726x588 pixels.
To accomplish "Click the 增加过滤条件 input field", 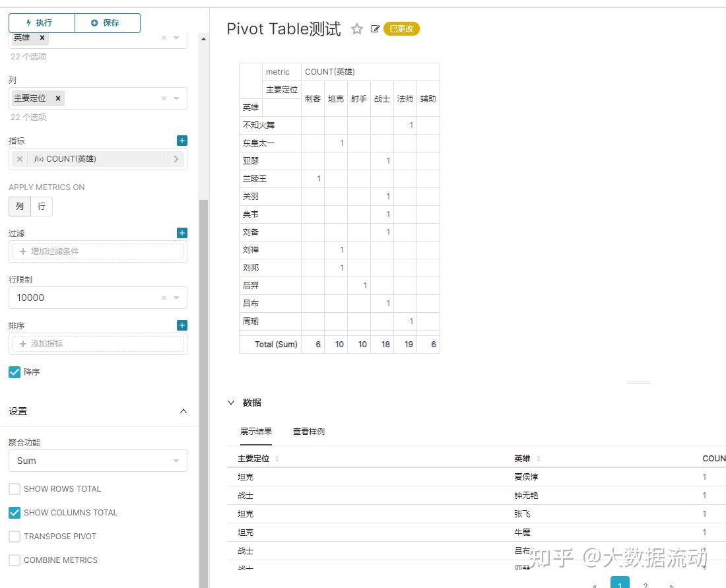I will point(98,251).
